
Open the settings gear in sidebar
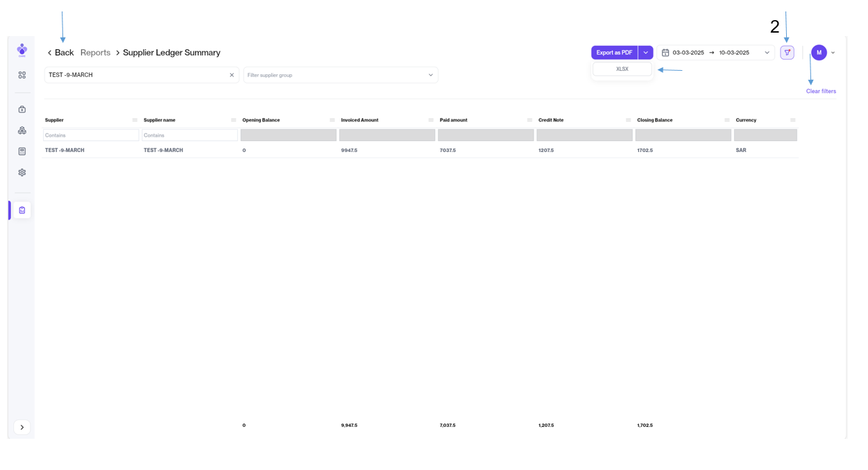tap(22, 172)
